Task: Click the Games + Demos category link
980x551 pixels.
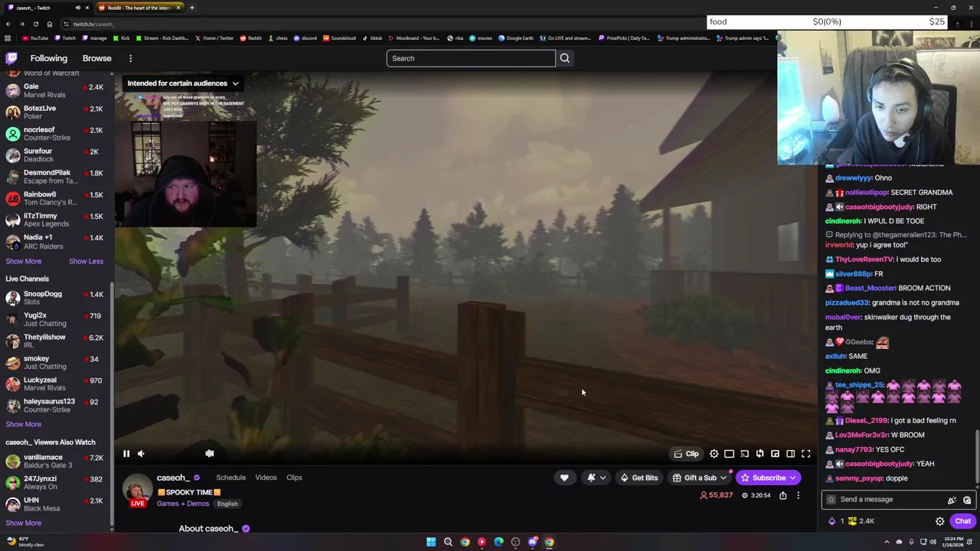Action: (183, 504)
